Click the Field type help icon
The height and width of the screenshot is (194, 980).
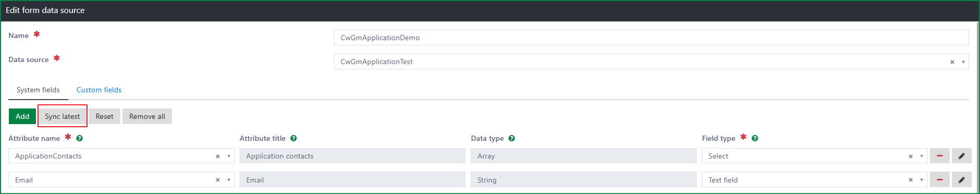point(755,138)
